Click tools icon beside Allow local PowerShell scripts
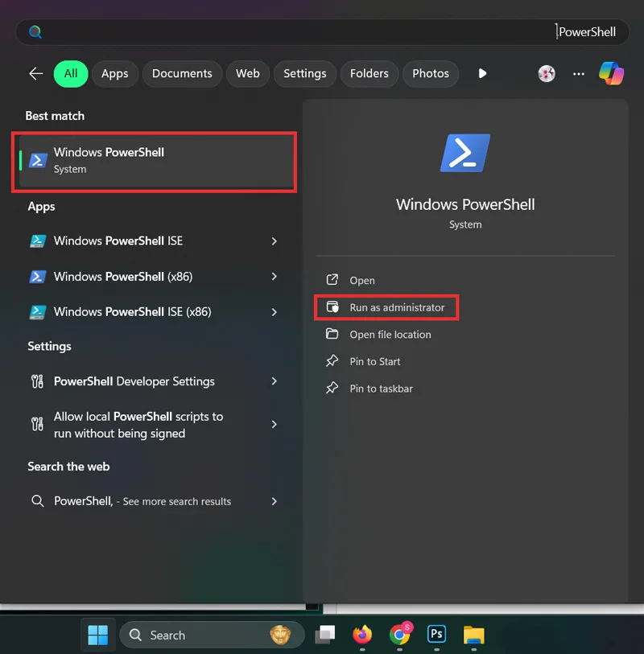The height and width of the screenshot is (654, 644). (38, 424)
